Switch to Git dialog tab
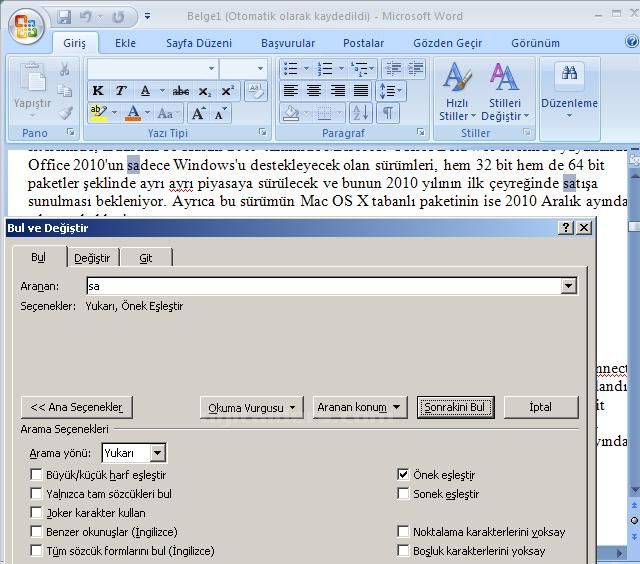 tap(146, 258)
